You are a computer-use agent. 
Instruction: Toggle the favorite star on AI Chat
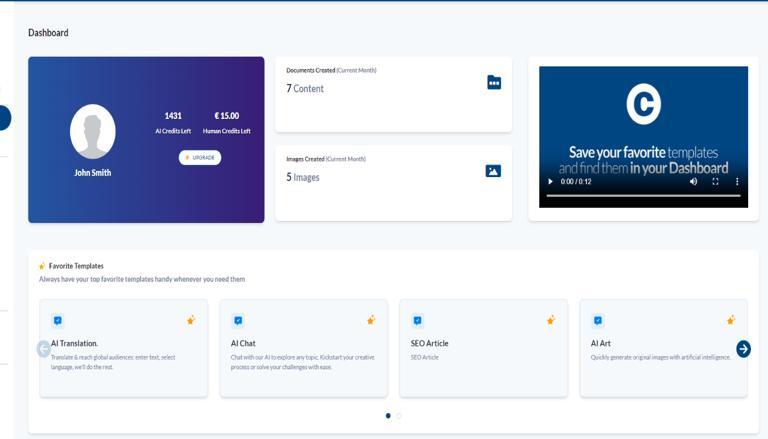coord(371,320)
